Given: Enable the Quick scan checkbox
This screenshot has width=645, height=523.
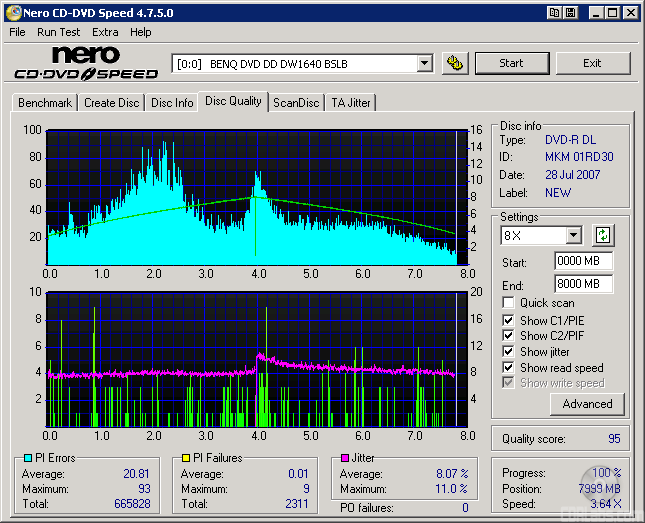Looking at the screenshot, I should click(509, 303).
